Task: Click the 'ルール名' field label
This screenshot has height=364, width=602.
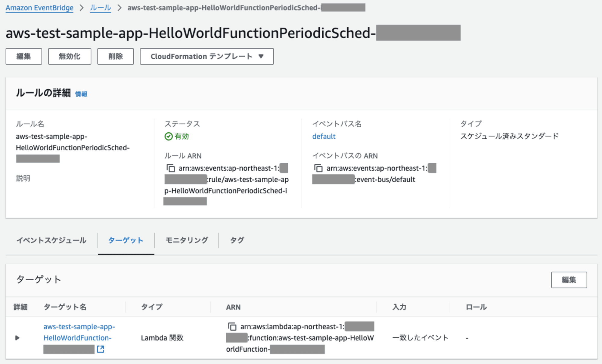Action: [30, 124]
